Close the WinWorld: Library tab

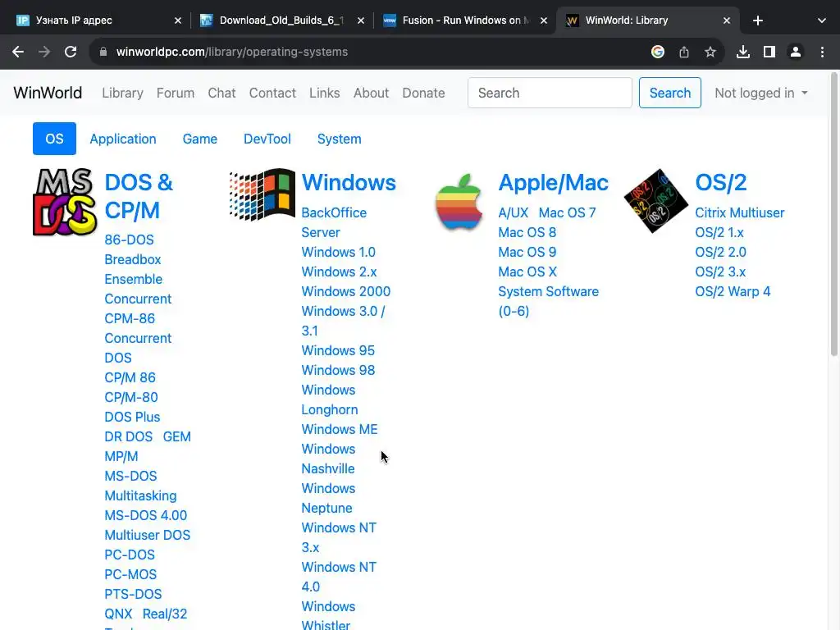[727, 21]
